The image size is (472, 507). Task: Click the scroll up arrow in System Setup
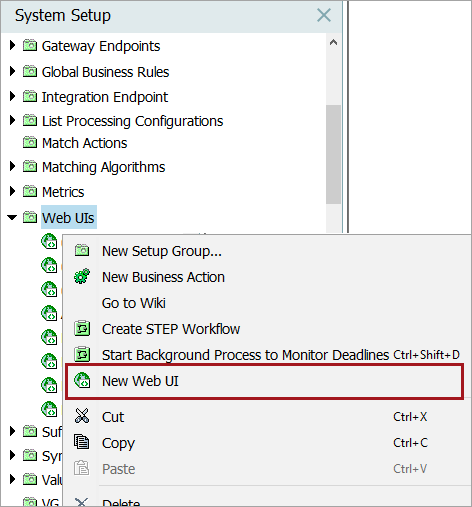click(333, 42)
